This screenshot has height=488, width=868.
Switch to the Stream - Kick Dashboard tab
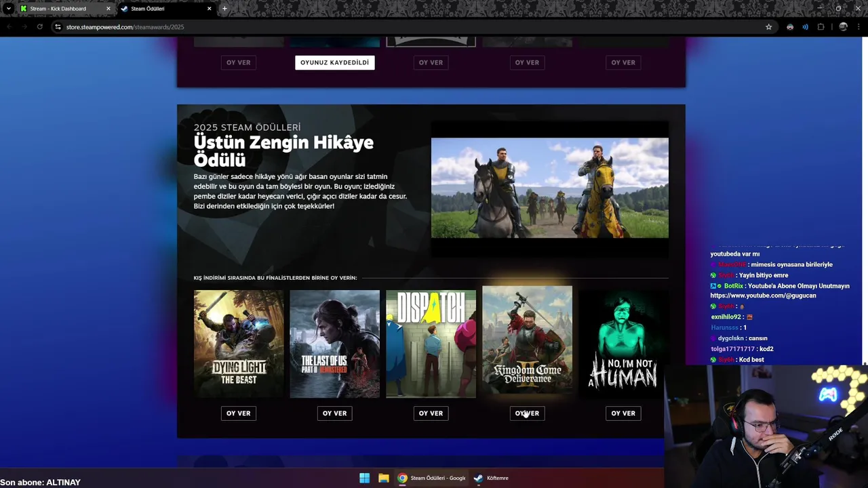click(64, 9)
